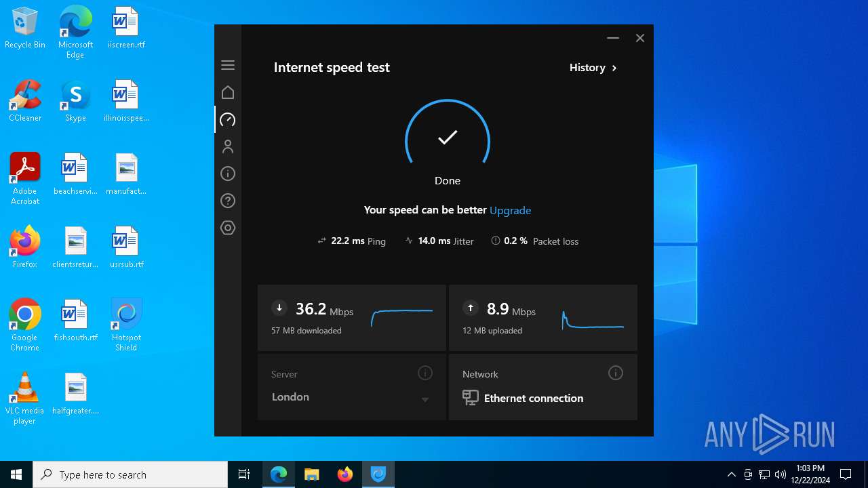Click Internet speed test heading
868x488 pixels.
point(332,67)
